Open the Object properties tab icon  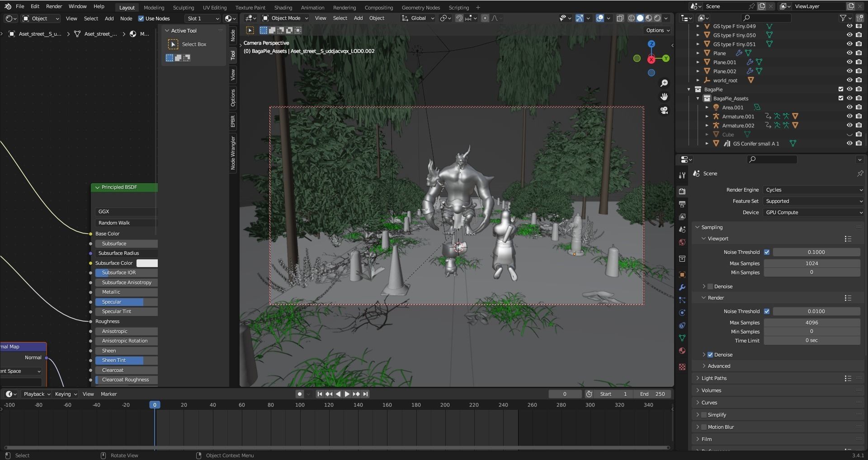682,275
